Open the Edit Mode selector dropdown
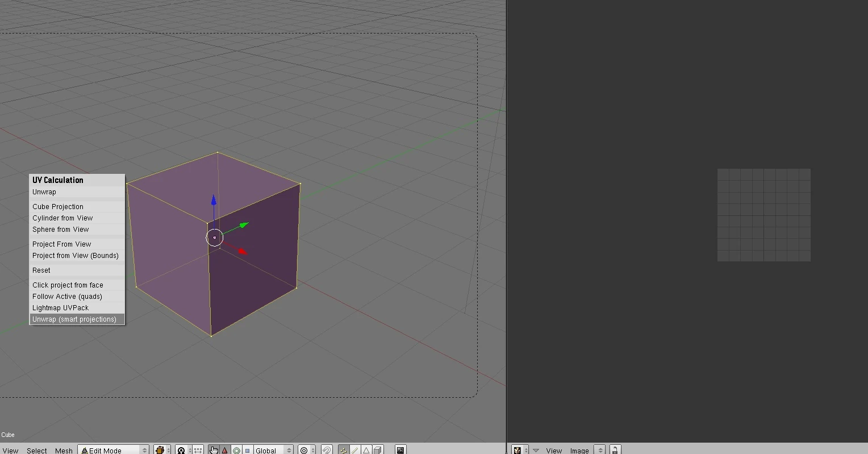 pyautogui.click(x=114, y=450)
